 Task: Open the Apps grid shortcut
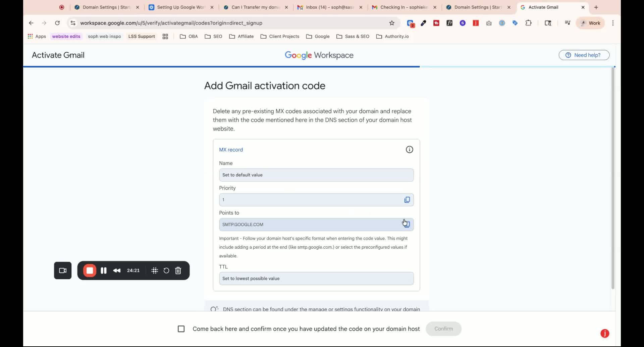[x=37, y=36]
